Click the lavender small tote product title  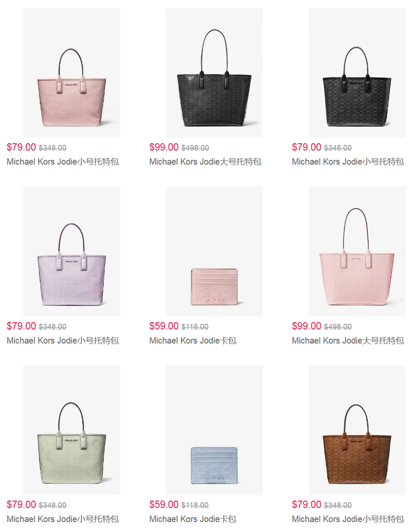pyautogui.click(x=63, y=341)
